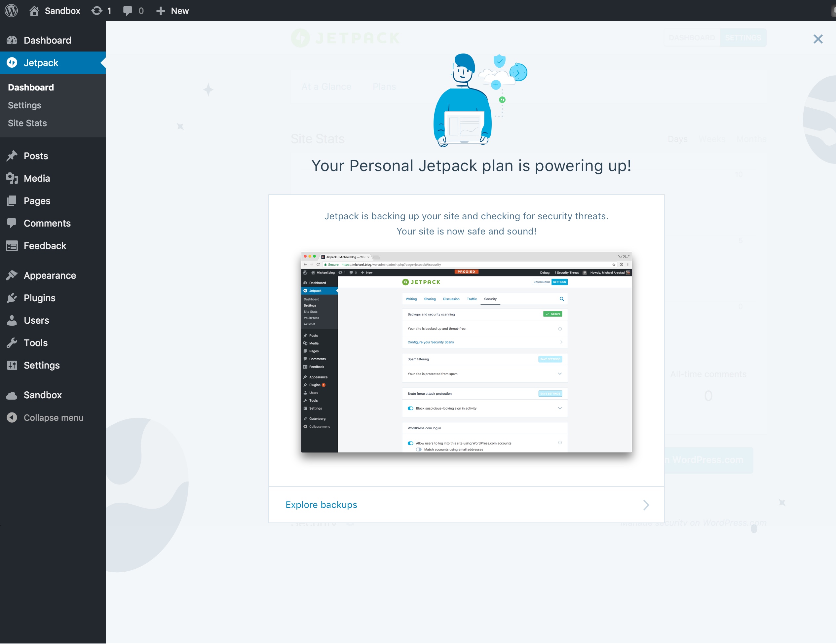Image resolution: width=836 pixels, height=644 pixels.
Task: Click the security settings screenshot thumbnail
Action: click(466, 352)
